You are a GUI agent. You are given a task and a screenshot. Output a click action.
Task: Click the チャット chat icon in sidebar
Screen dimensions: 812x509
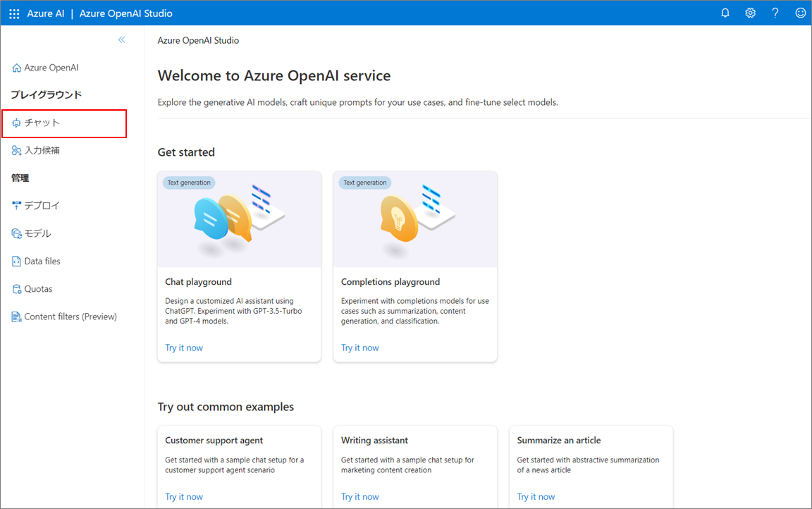pyautogui.click(x=17, y=123)
